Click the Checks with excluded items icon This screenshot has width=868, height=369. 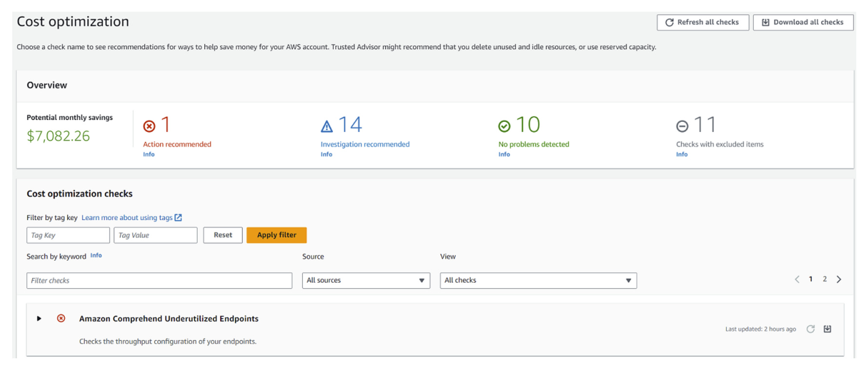pos(682,126)
